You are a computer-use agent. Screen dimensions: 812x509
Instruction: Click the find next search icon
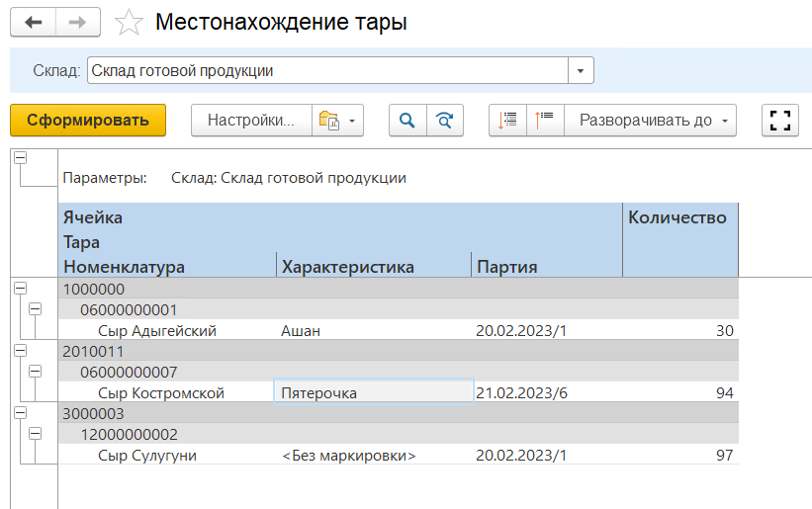[444, 121]
